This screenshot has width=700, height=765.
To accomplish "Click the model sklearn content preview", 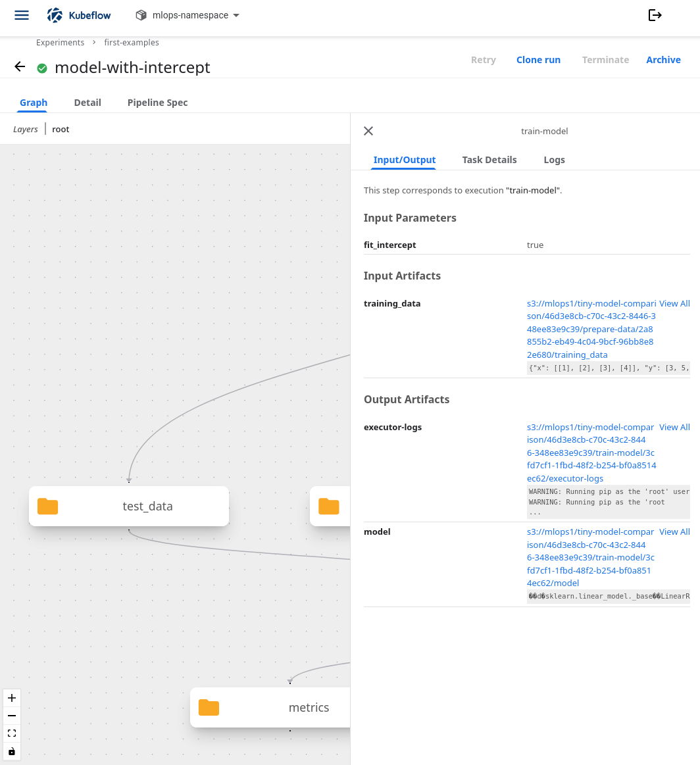I will click(x=609, y=596).
